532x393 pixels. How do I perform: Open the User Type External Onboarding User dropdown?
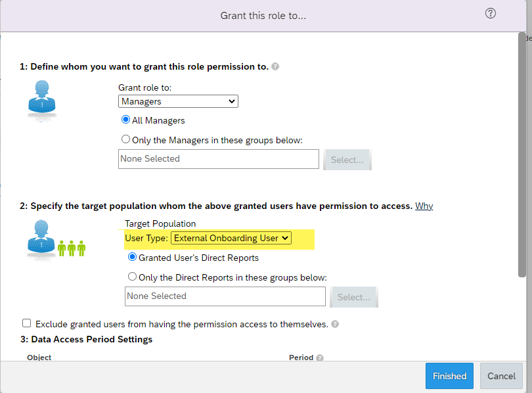point(231,239)
